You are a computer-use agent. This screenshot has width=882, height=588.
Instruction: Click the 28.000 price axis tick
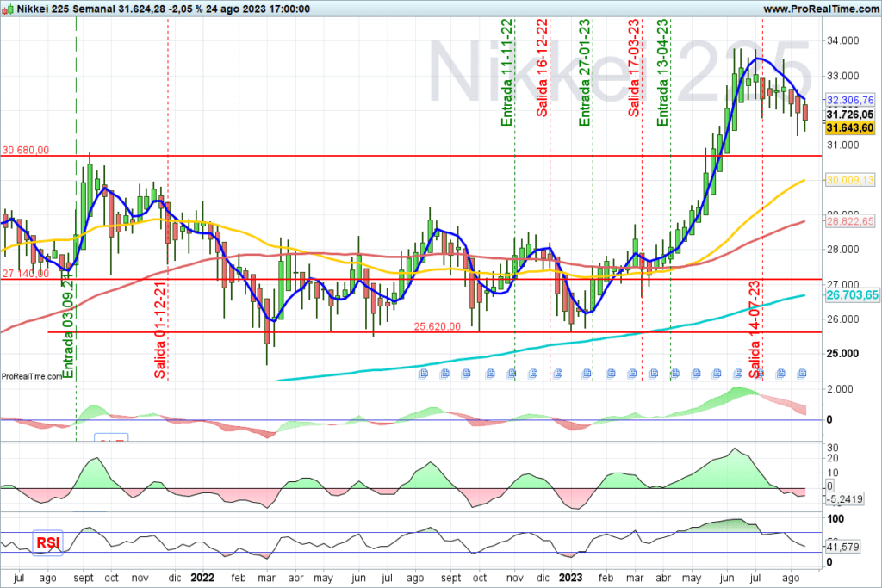pos(842,250)
